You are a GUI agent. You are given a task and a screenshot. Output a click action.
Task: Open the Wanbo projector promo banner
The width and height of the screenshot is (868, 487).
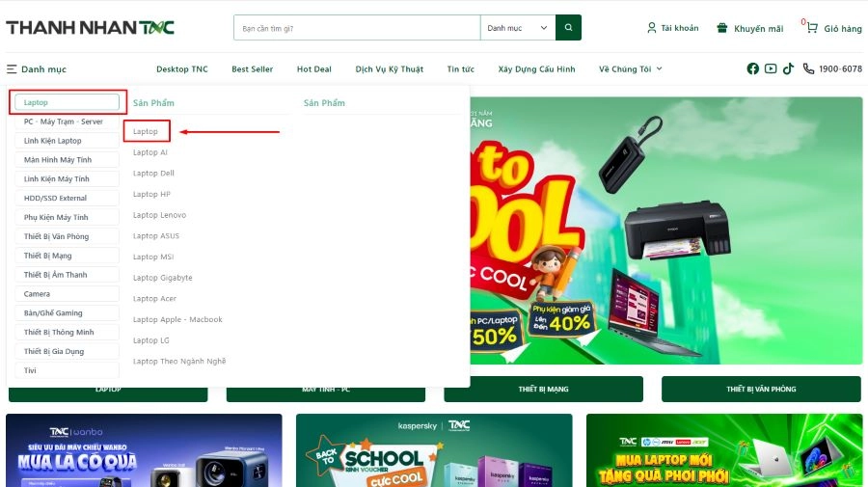coord(144,450)
